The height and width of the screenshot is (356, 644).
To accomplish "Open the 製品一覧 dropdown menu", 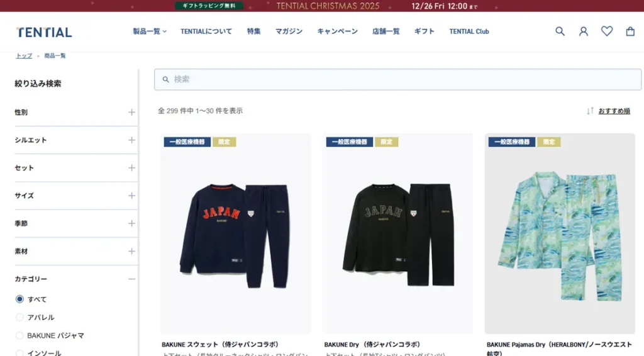I will click(150, 31).
